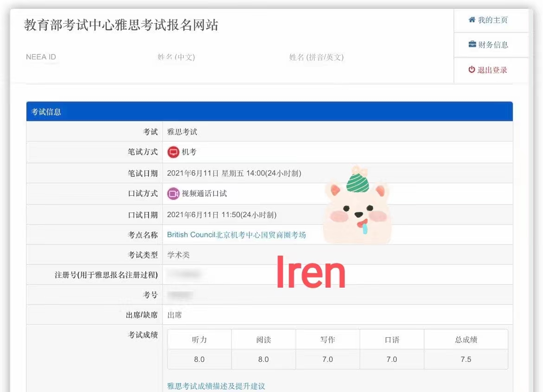Click the purple video camera icon for 视频通话口试
This screenshot has width=543, height=392.
coord(173,193)
